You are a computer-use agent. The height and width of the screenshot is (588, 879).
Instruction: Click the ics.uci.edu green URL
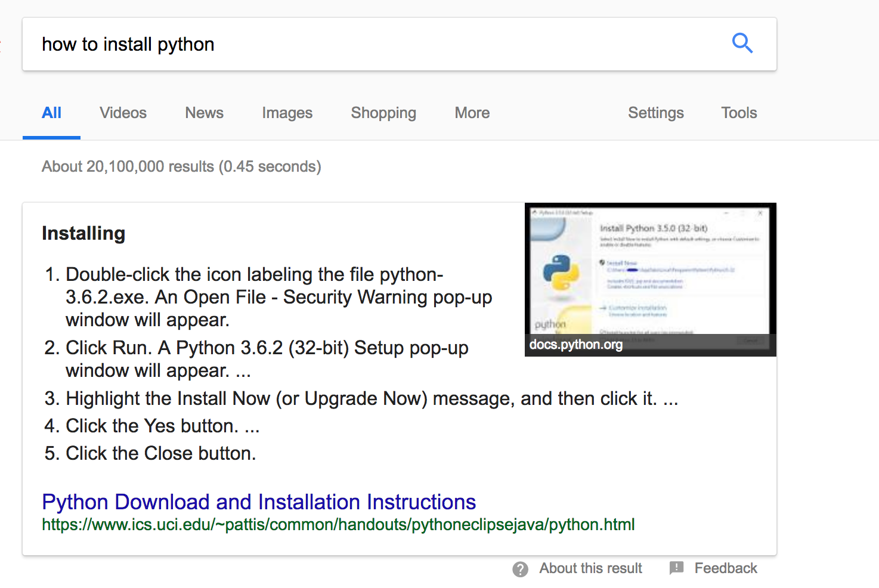click(x=338, y=525)
